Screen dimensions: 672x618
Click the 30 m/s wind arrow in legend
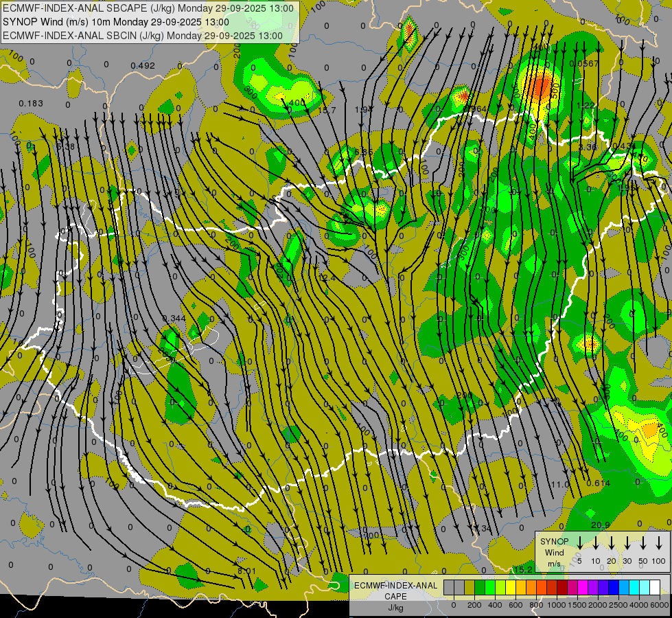coord(627,542)
